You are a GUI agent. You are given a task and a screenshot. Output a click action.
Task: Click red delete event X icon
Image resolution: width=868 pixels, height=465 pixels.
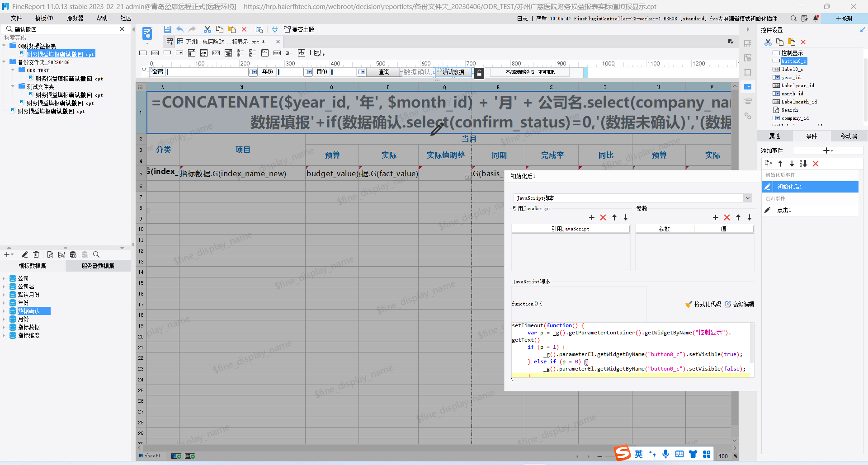coord(816,164)
